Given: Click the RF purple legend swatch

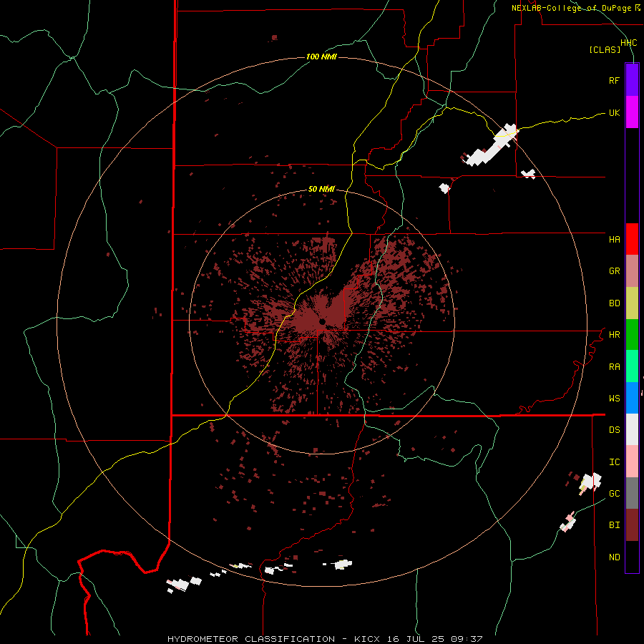Looking at the screenshot, I should [632, 79].
